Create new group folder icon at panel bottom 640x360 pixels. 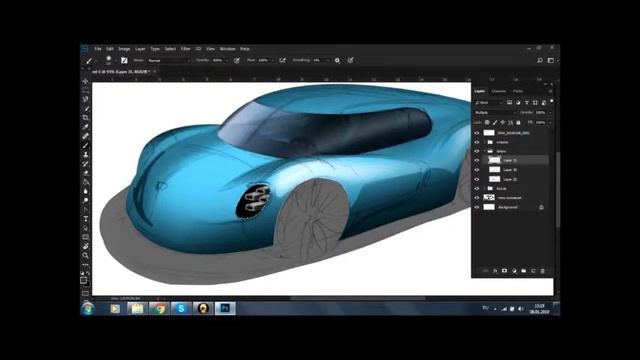pyautogui.click(x=524, y=271)
